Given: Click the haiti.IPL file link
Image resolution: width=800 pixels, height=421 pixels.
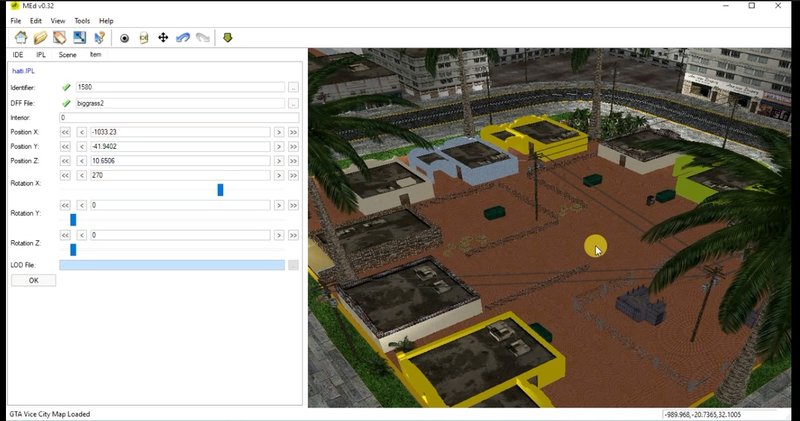Looking at the screenshot, I should coord(23,71).
